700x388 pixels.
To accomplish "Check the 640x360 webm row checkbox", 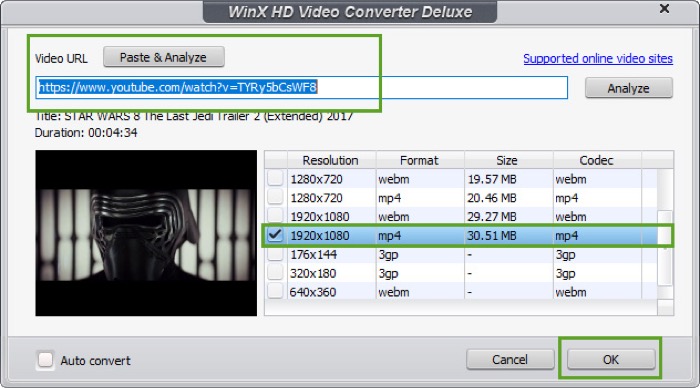I will pos(275,292).
